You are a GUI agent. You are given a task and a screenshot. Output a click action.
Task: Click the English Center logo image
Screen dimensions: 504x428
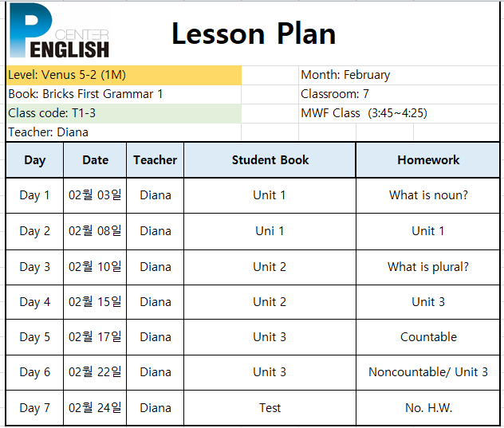coord(60,31)
